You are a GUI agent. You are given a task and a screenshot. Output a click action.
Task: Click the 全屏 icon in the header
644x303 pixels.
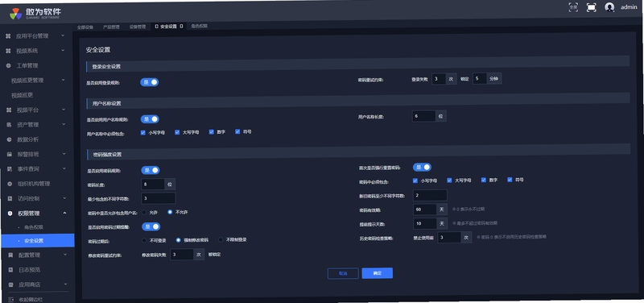pos(573,7)
